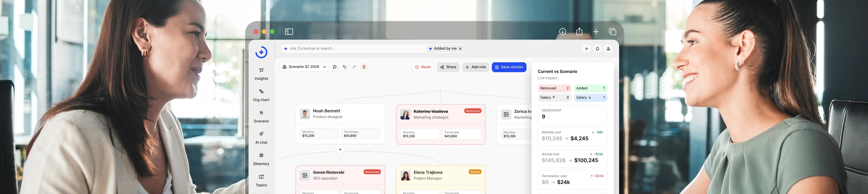Show browser tab overview icon
This screenshot has width=868, height=194.
click(613, 32)
